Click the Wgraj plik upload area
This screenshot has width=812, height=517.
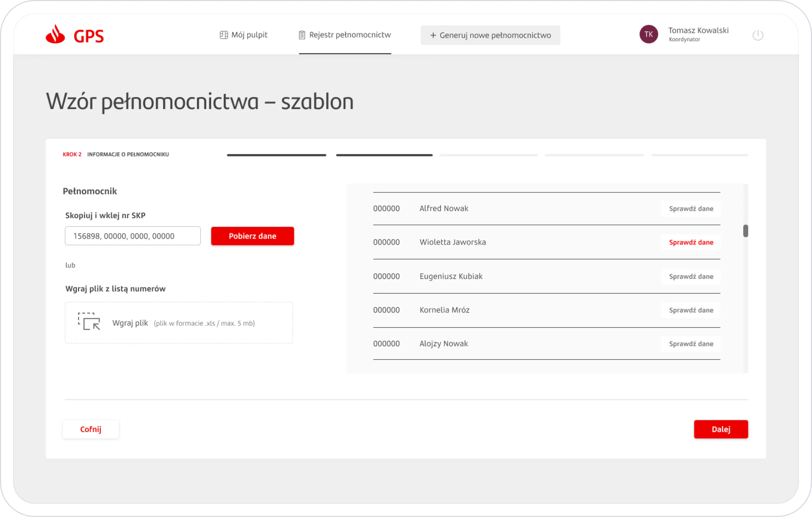179,323
